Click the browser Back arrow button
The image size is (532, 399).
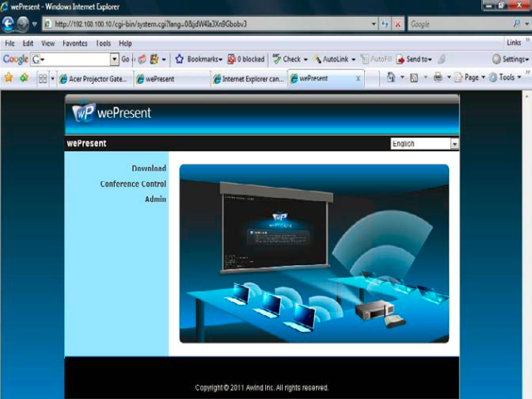click(8, 24)
